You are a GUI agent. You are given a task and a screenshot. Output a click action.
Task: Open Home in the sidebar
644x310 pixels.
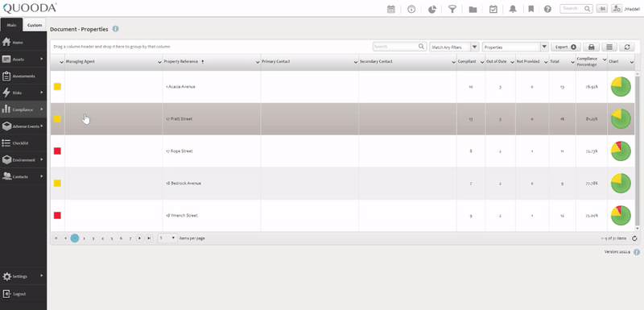[23, 43]
